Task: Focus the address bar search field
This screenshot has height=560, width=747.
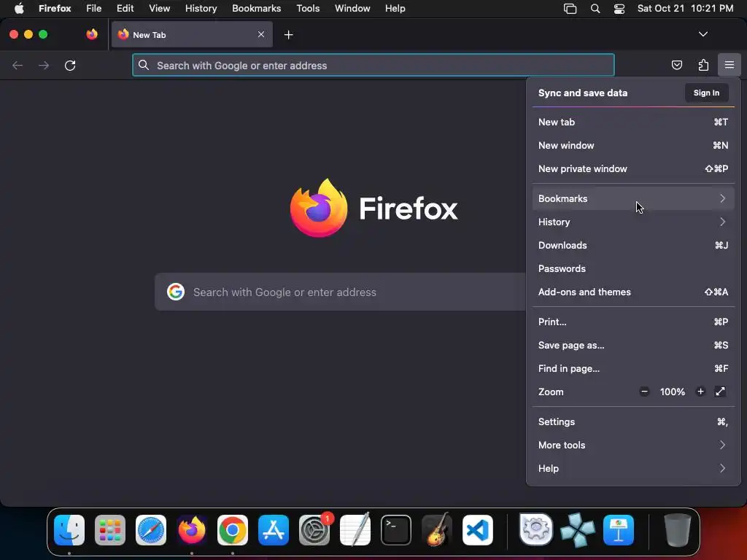Action: [x=373, y=65]
